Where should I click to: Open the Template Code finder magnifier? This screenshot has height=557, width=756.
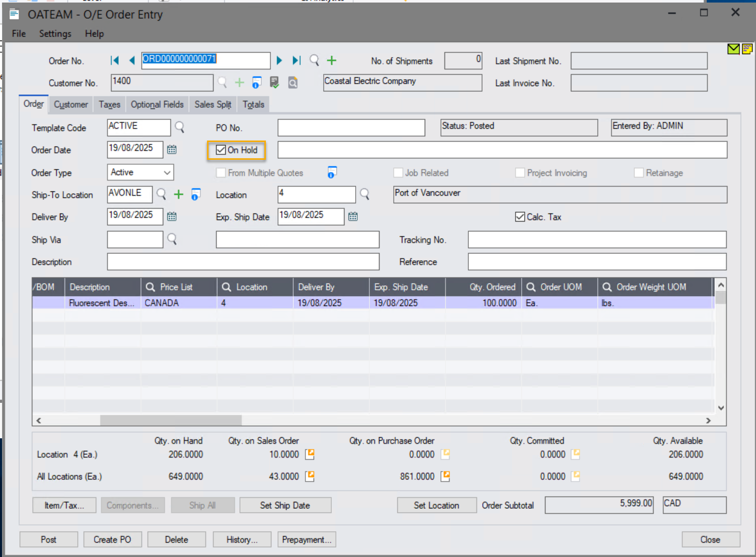click(180, 127)
